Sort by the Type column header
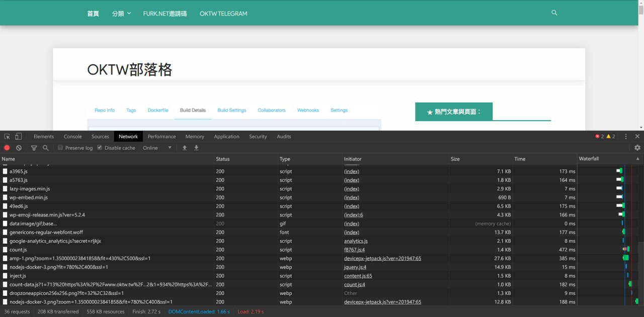The width and height of the screenshot is (644, 317). coord(310,159)
